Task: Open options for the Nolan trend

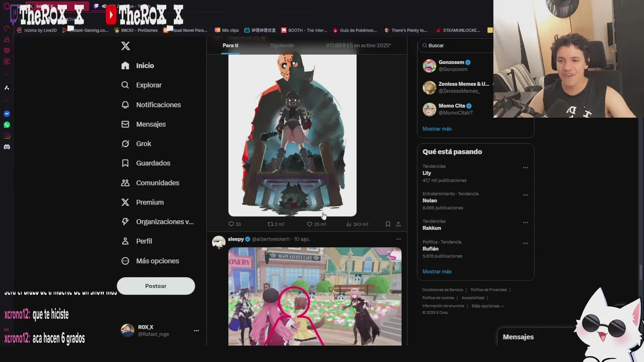Action: 525,195
